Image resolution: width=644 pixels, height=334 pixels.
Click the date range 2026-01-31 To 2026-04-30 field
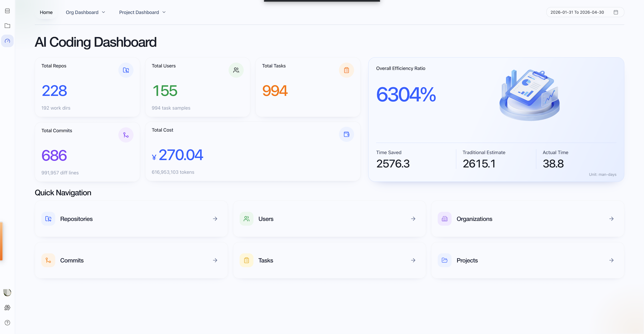point(585,12)
